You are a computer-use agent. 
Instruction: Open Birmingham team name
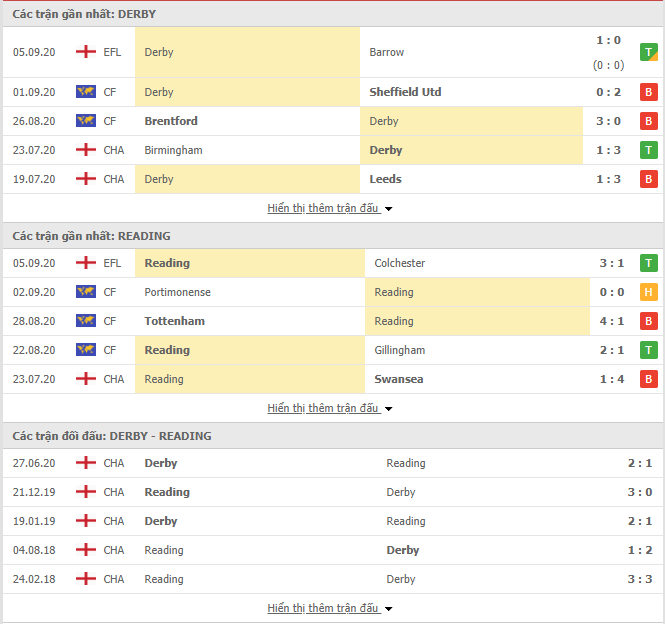(173, 150)
